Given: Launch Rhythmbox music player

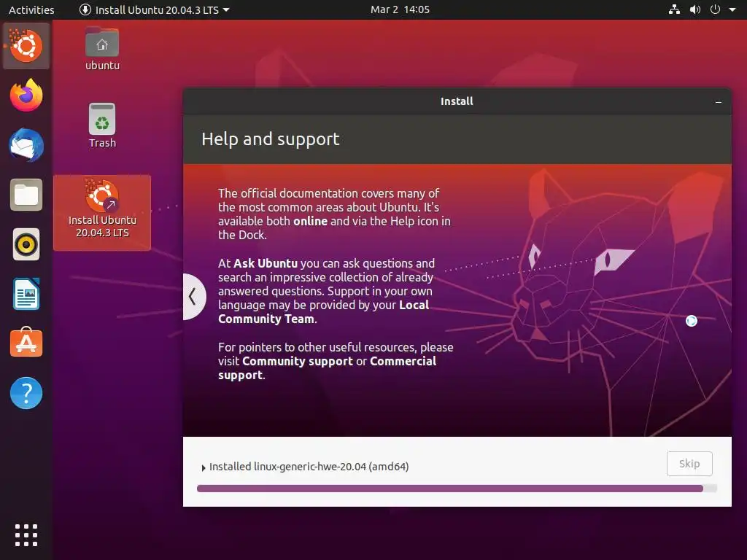Looking at the screenshot, I should click(x=26, y=245).
